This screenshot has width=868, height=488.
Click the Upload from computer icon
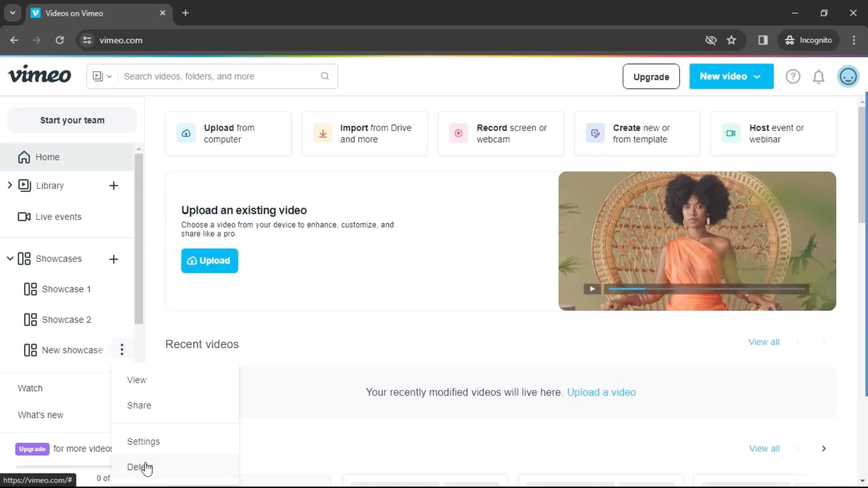tap(186, 133)
